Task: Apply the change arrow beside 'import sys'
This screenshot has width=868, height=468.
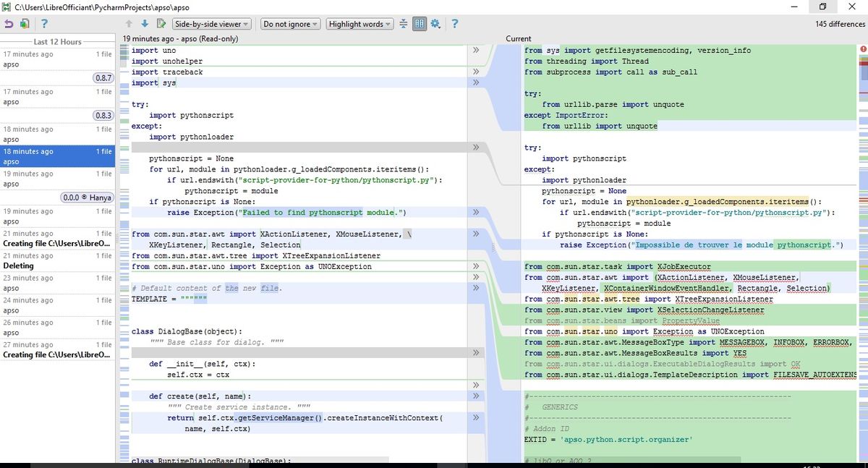Action: [x=476, y=83]
